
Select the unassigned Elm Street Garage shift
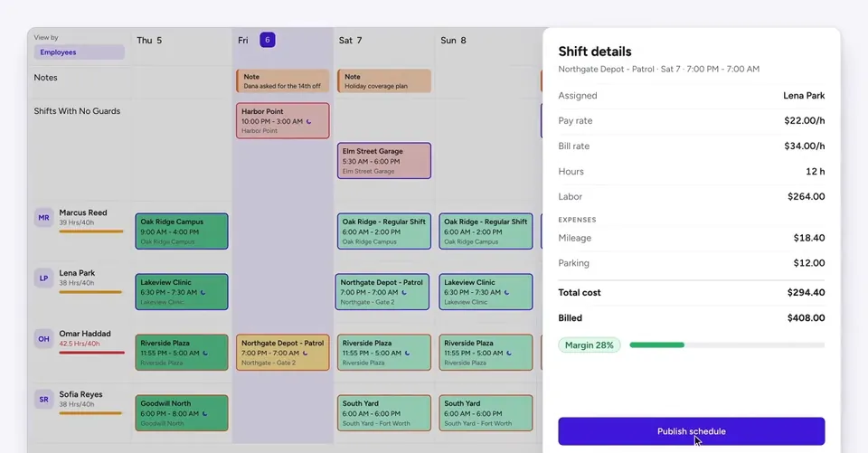click(x=384, y=161)
